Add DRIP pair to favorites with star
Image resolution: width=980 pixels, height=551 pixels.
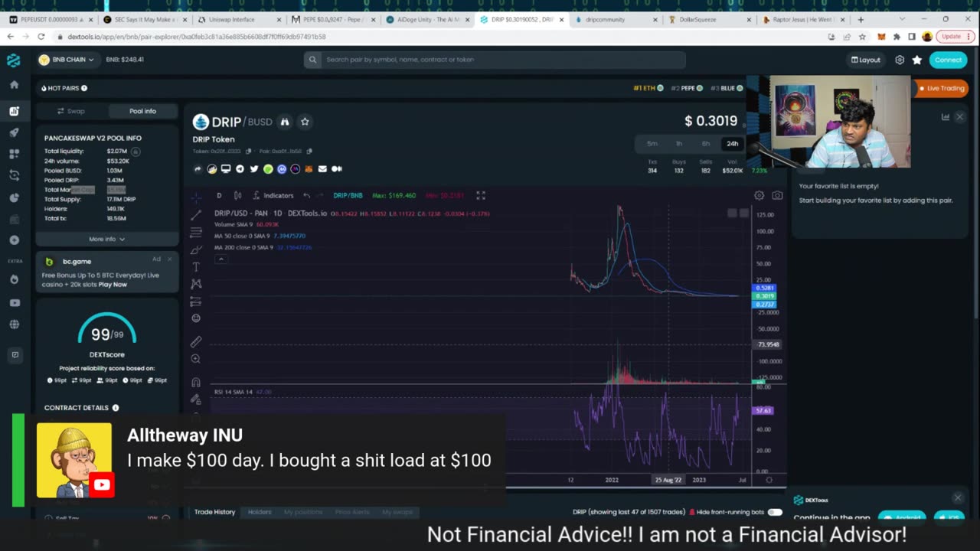[305, 122]
